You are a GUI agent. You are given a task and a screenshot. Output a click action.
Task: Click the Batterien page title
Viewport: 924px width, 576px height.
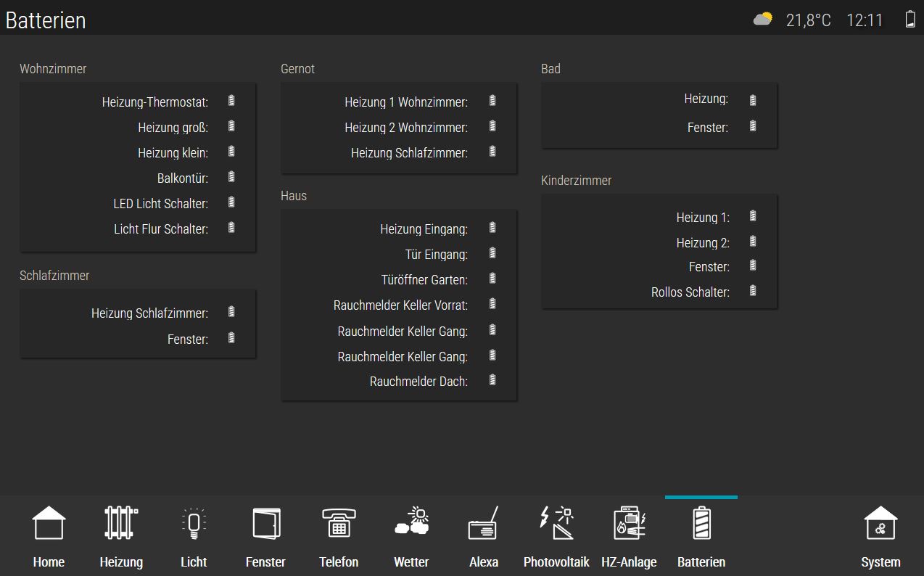[x=46, y=20]
